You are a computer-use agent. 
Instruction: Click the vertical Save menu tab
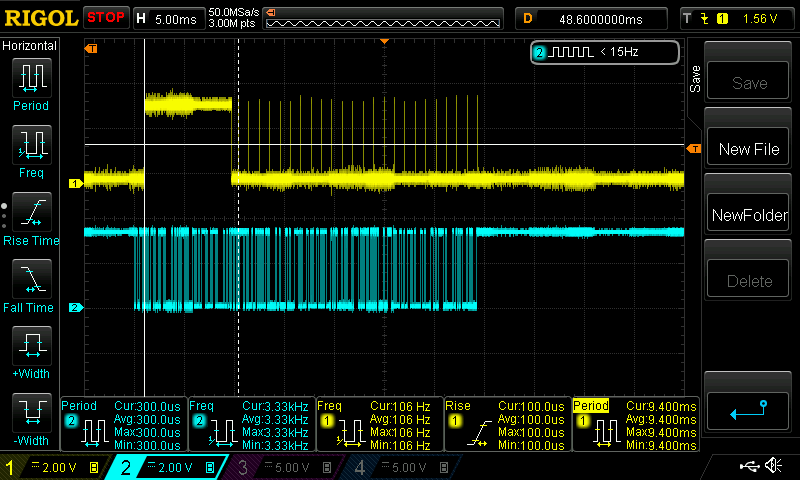pyautogui.click(x=694, y=79)
